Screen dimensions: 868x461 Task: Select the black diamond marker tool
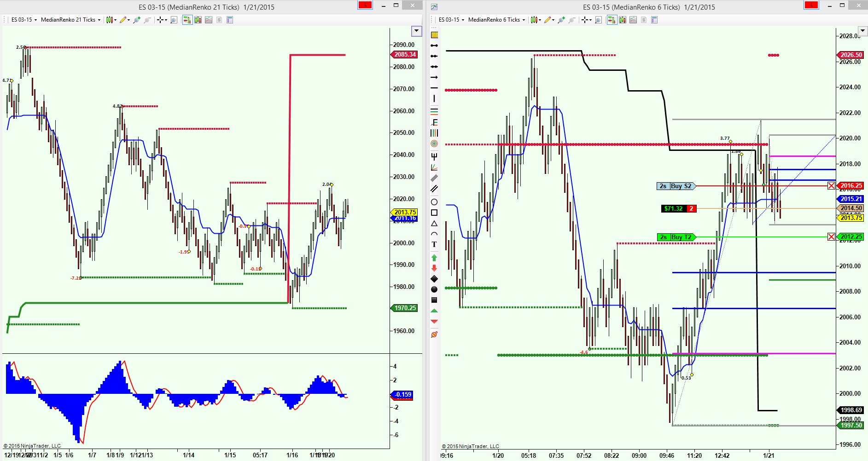coord(434,279)
